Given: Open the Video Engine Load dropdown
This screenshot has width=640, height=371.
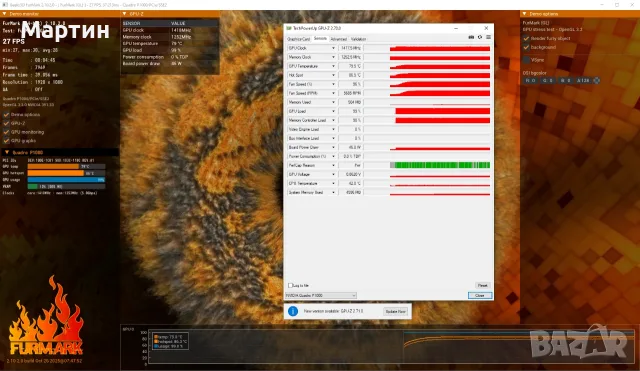Looking at the screenshot, I should pyautogui.click(x=333, y=129).
